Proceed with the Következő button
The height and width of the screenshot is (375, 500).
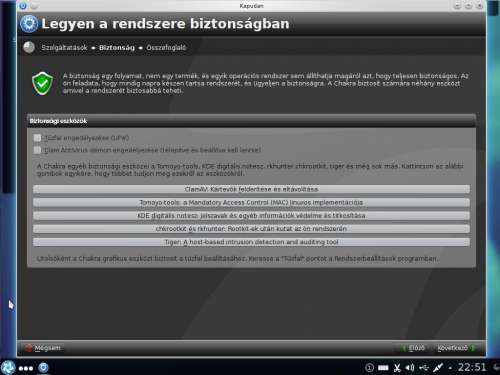pyautogui.click(x=455, y=348)
